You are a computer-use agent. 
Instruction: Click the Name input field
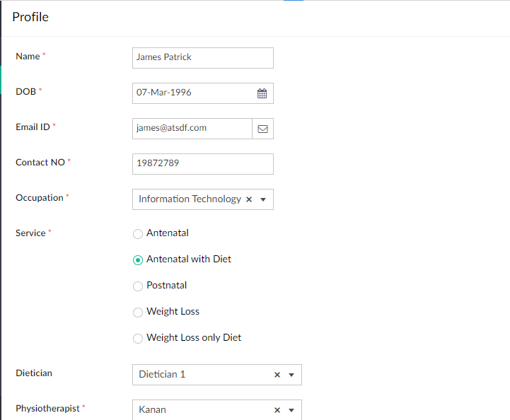202,58
